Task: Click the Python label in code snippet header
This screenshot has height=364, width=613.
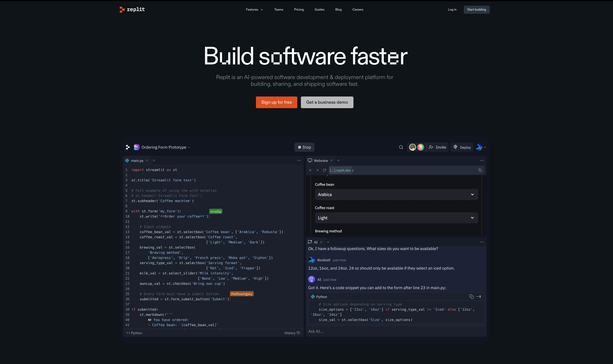Action: pos(321,297)
